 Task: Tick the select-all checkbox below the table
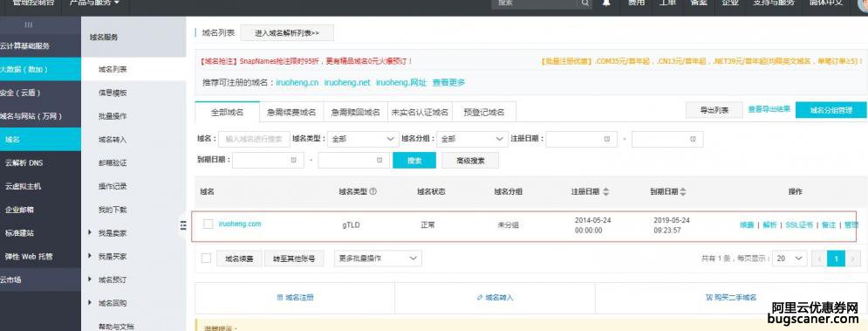tap(206, 259)
